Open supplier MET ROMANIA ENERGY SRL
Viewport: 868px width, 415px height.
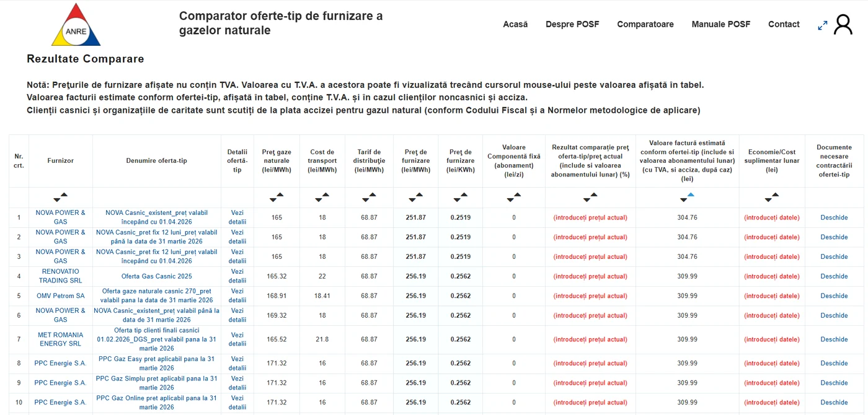pyautogui.click(x=61, y=339)
